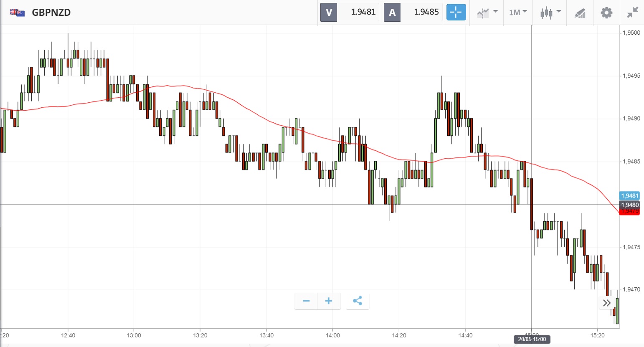The image size is (644, 347).
Task: Zoom in with the plus button
Action: click(329, 301)
